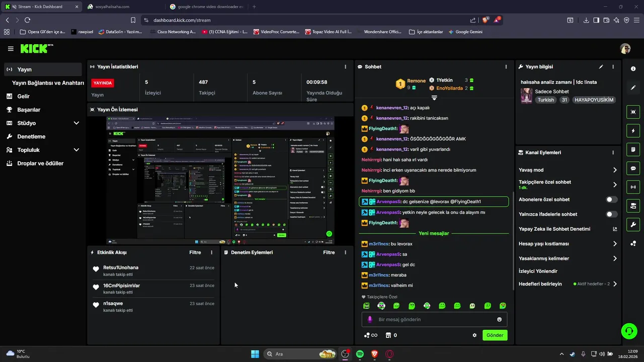The height and width of the screenshot is (362, 644).
Task: Collapse the pinned leaderboard chevron in chat
Action: pos(434,98)
